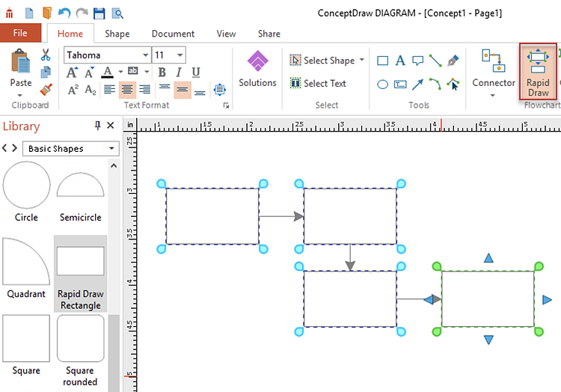
Task: Apply font color with underlined A
Action: coord(107,73)
